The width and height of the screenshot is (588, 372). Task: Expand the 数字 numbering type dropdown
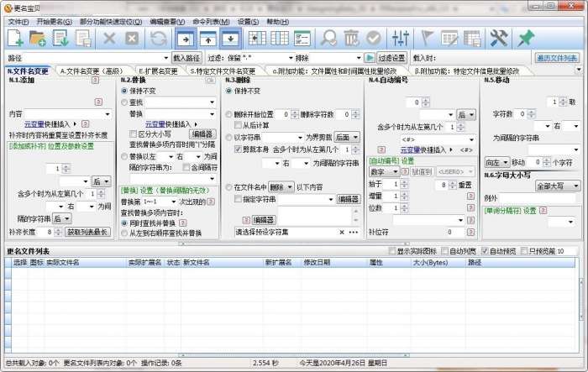point(385,171)
